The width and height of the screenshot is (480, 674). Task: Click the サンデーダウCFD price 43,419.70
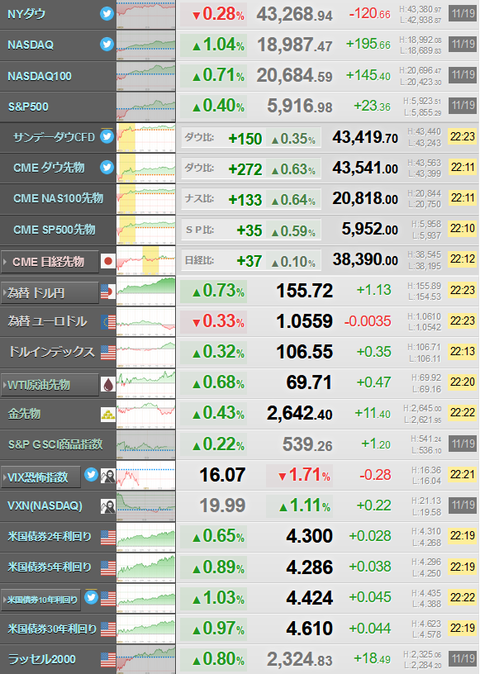(x=365, y=138)
